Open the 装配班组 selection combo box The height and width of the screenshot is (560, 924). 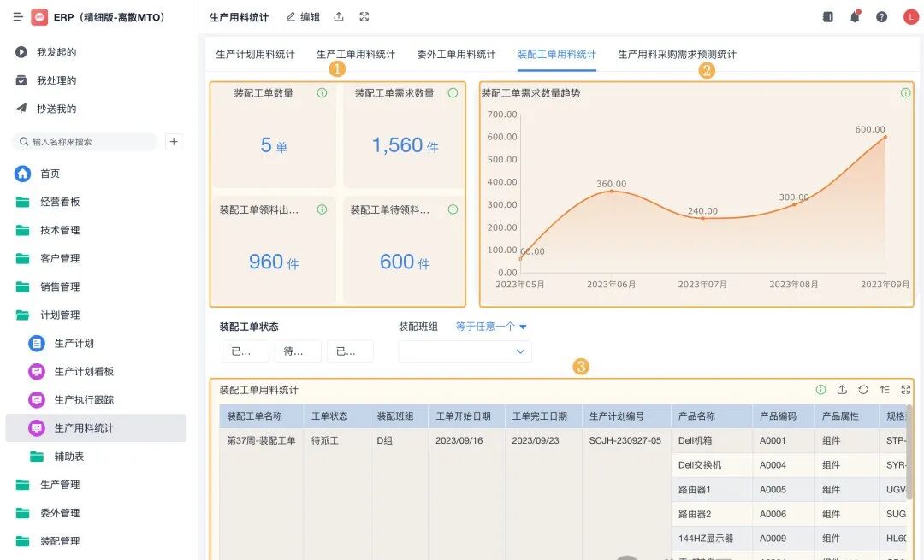click(x=465, y=351)
